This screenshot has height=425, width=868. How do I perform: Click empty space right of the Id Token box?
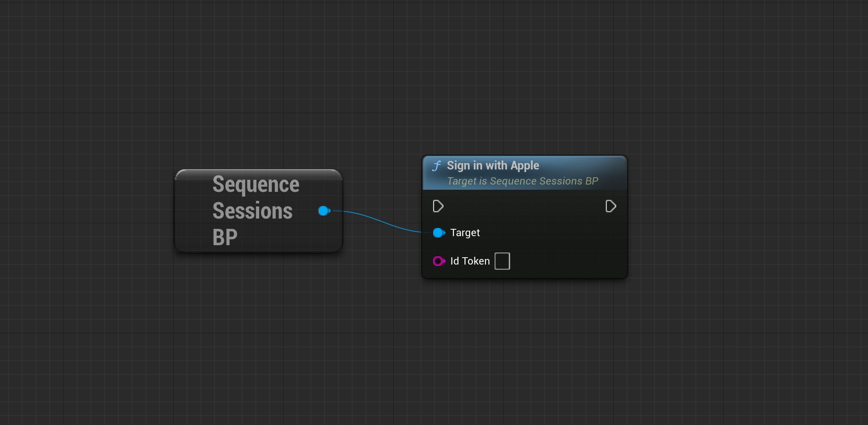click(567, 261)
